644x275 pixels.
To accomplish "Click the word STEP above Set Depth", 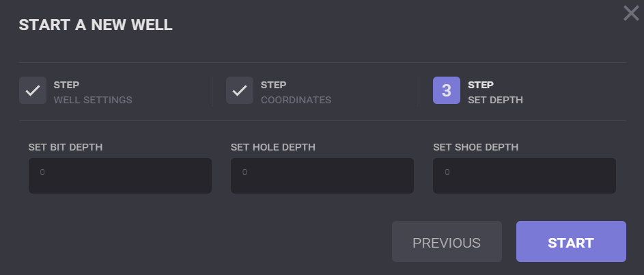I will point(481,85).
